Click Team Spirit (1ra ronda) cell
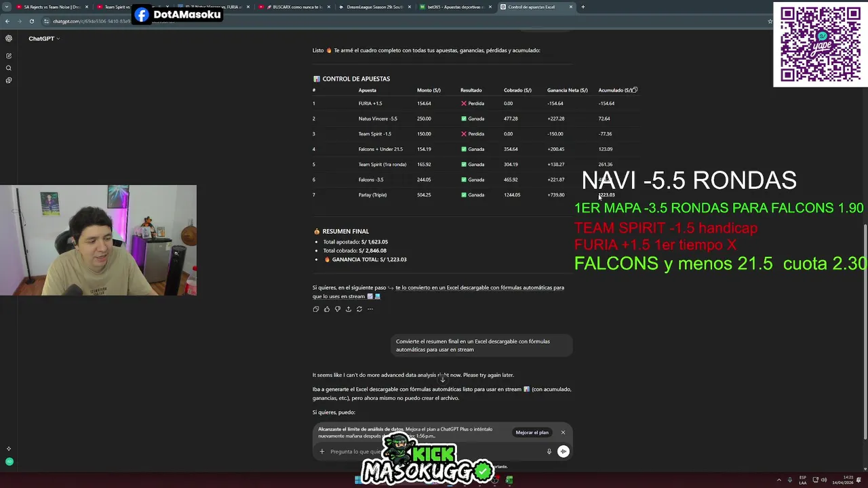 coord(382,165)
